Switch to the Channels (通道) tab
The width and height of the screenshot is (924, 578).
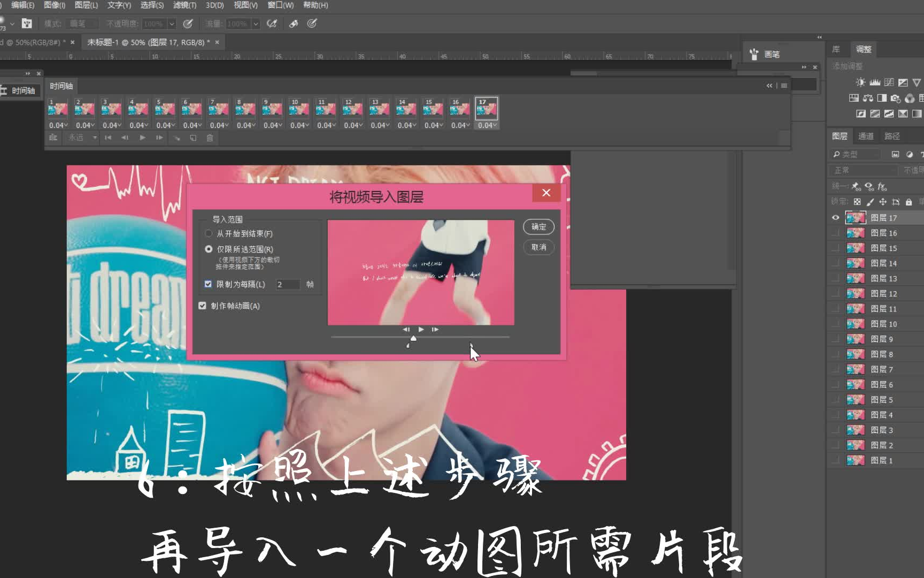pos(866,136)
